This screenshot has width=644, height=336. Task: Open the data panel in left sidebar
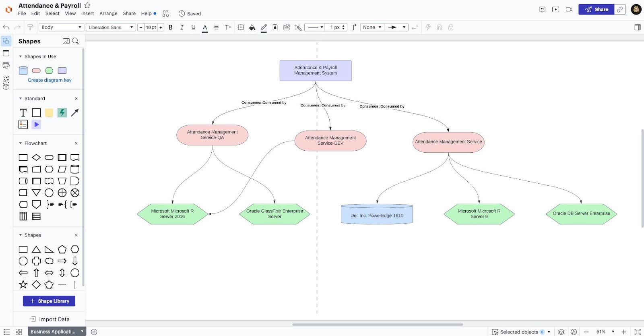(6, 65)
